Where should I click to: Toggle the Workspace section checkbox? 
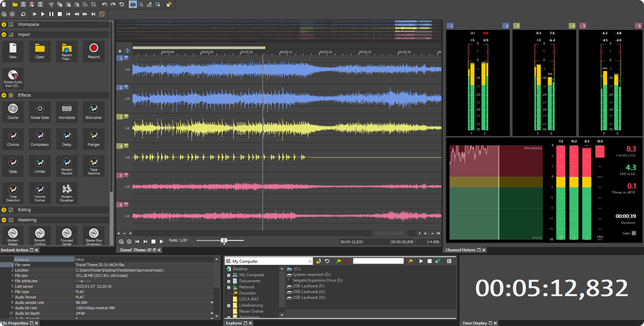click(x=10, y=25)
